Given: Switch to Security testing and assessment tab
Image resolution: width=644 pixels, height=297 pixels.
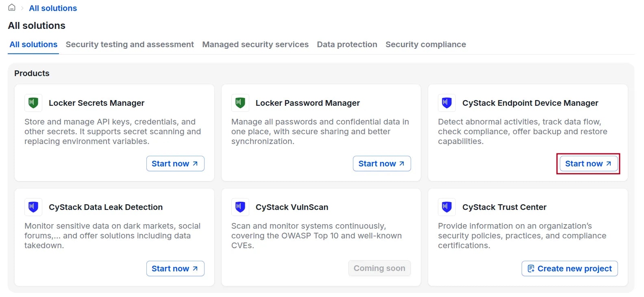Looking at the screenshot, I should coord(130,44).
